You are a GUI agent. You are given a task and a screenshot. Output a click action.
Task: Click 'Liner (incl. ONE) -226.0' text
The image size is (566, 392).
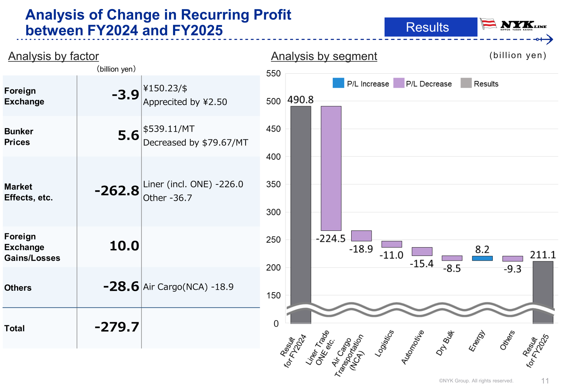coord(193,184)
